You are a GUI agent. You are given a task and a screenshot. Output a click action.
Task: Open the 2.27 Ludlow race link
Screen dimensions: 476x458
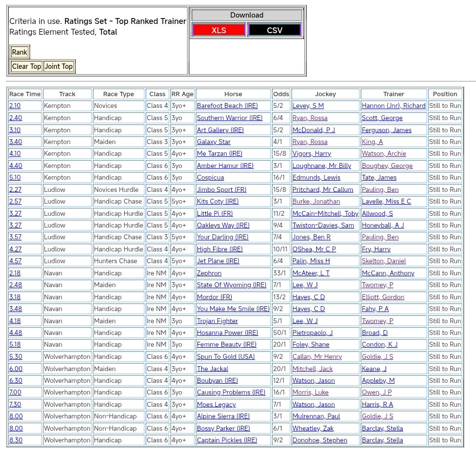click(15, 190)
